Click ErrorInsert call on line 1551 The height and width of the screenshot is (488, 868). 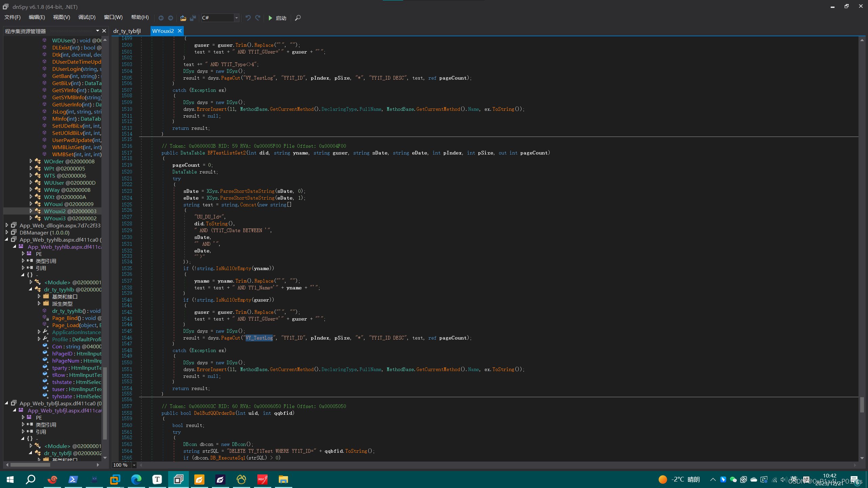212,369
